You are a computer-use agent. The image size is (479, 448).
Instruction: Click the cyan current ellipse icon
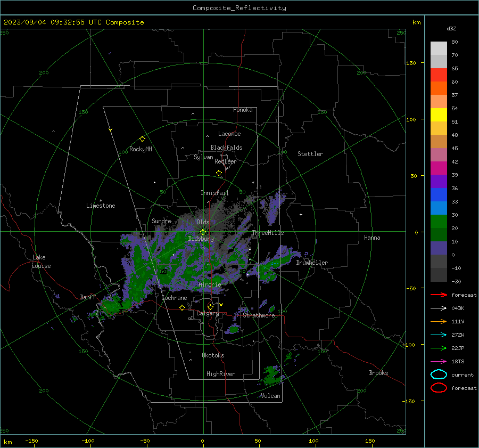(x=439, y=374)
